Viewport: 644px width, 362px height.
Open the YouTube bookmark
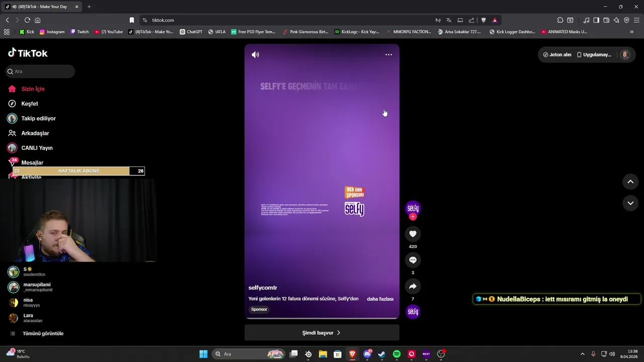[x=109, y=32]
